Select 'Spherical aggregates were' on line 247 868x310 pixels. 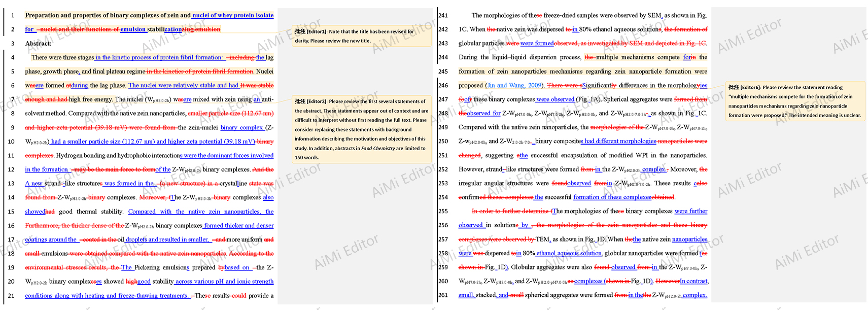pos(638,99)
